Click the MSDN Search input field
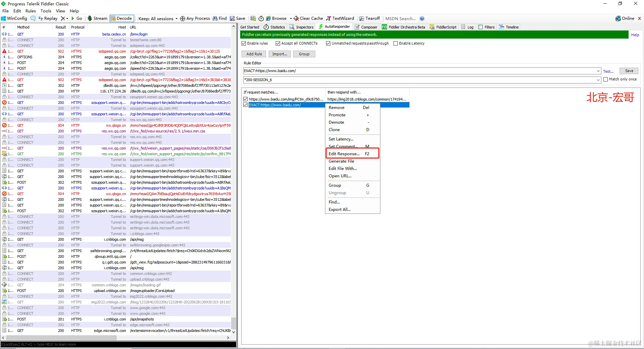Screen dimensions: 644x349 click(400, 18)
